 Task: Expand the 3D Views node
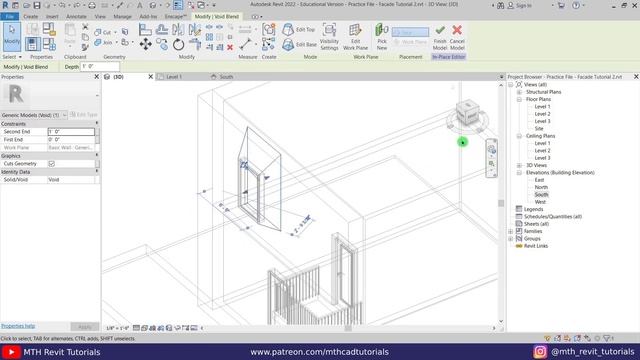point(519,165)
